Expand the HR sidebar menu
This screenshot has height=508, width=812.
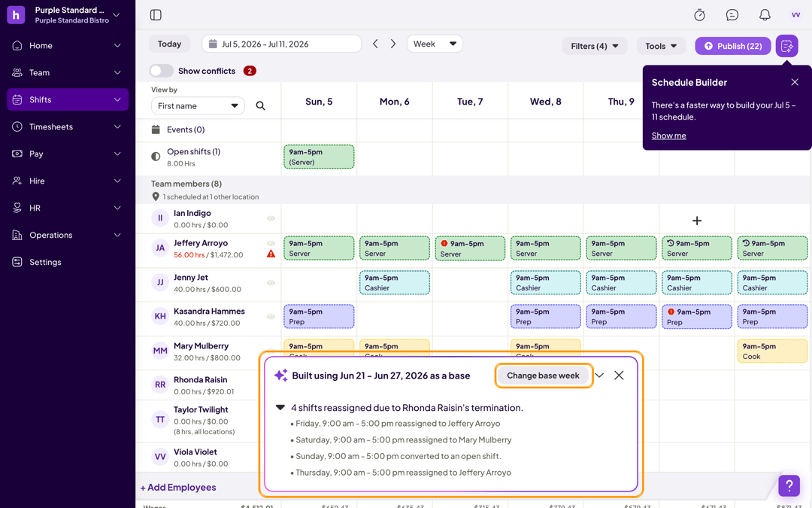click(x=68, y=208)
